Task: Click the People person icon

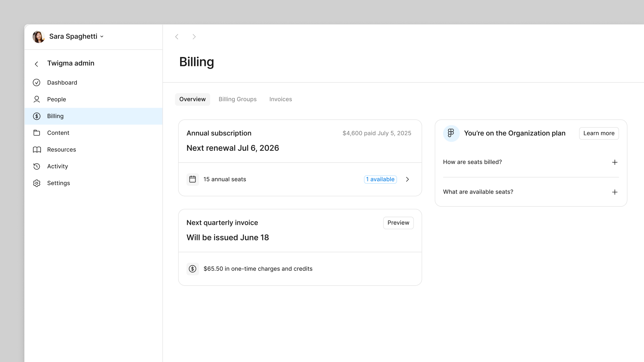Action: pyautogui.click(x=37, y=99)
